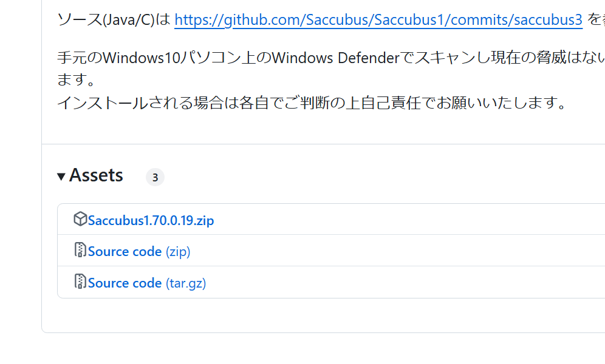Click the zip file icon beside Source code (zip)
This screenshot has height=364, width=605.
(80, 251)
